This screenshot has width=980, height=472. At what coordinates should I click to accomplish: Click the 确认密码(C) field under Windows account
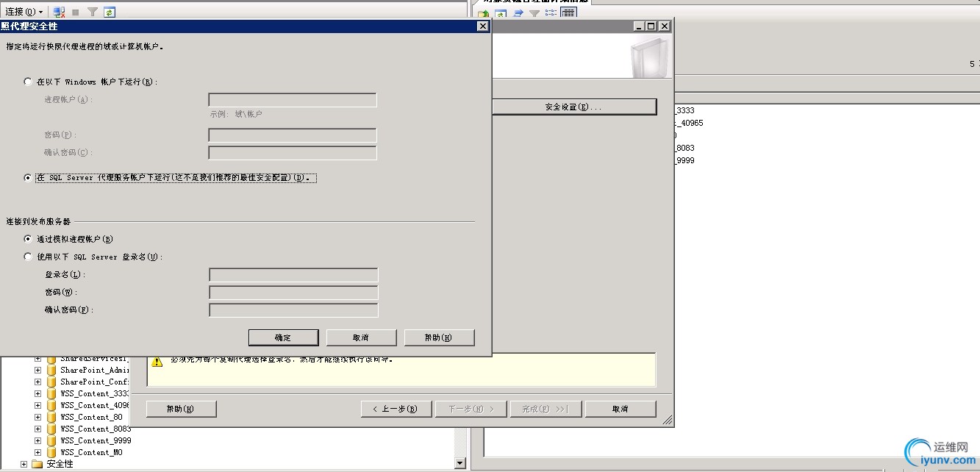click(293, 153)
